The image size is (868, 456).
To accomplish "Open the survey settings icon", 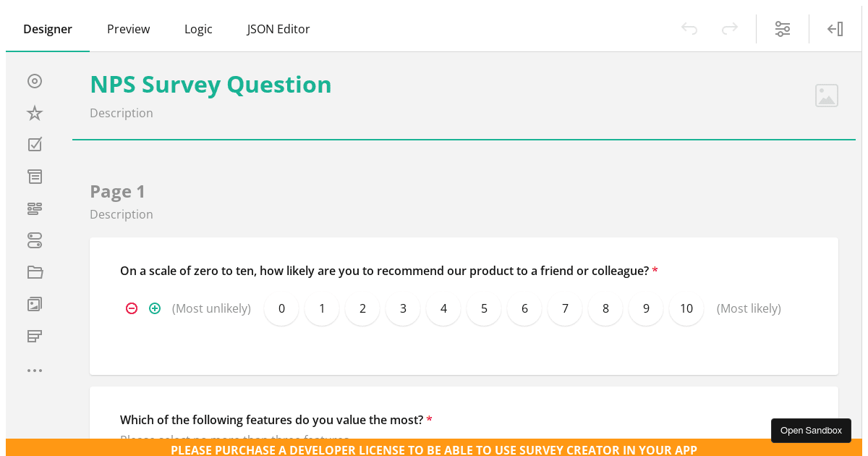I will (x=783, y=29).
